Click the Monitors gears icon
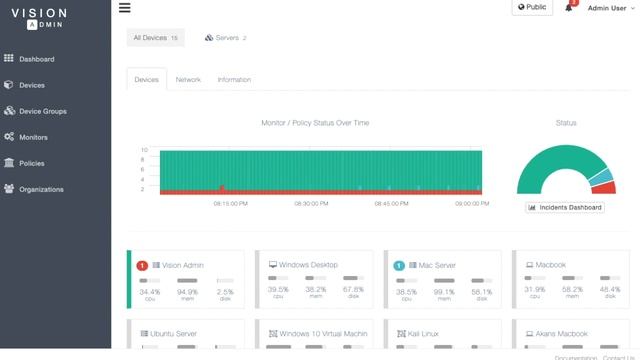This screenshot has height=360, width=640. [x=9, y=137]
